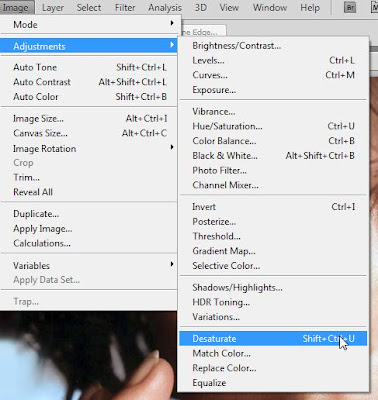Viewport: 378px width, 400px height.
Task: Open Color Balance adjustment
Action: (273, 141)
